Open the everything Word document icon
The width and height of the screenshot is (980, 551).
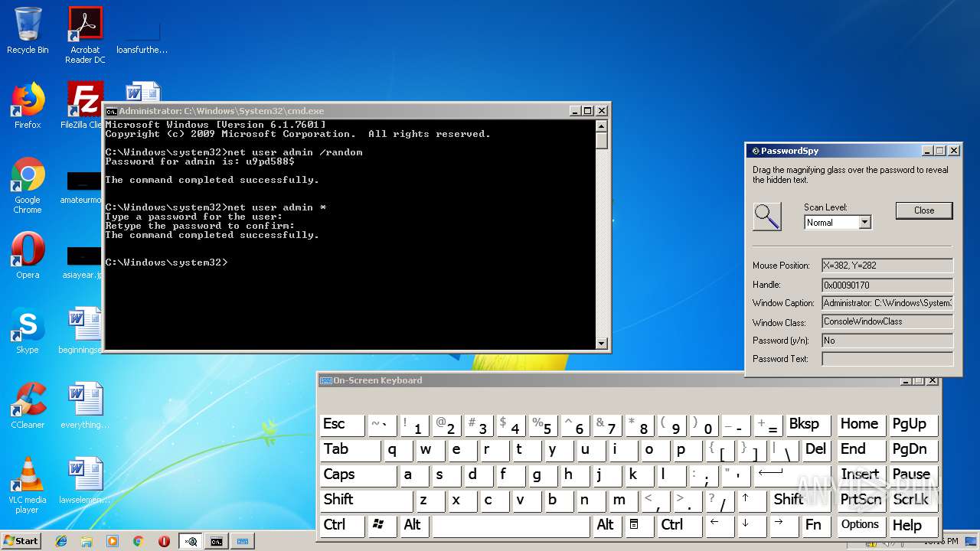[x=84, y=406]
